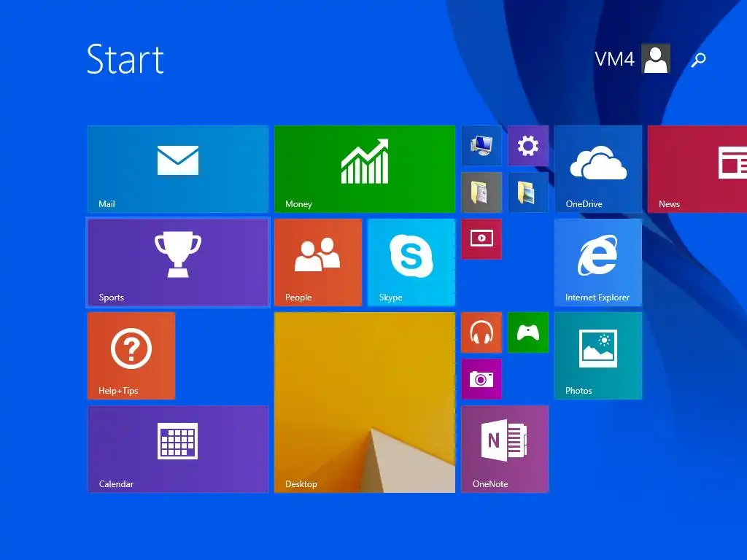Image resolution: width=747 pixels, height=560 pixels.
Task: Launch Skype from its tile
Action: point(411,262)
